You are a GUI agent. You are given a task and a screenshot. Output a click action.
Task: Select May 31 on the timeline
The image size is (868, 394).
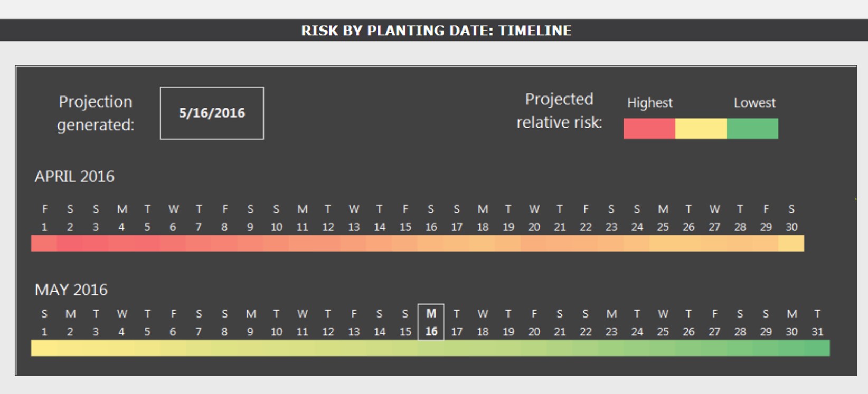point(817,323)
